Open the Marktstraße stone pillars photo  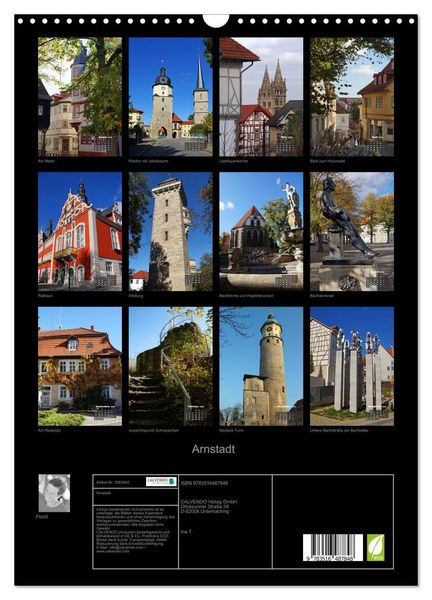[352, 366]
